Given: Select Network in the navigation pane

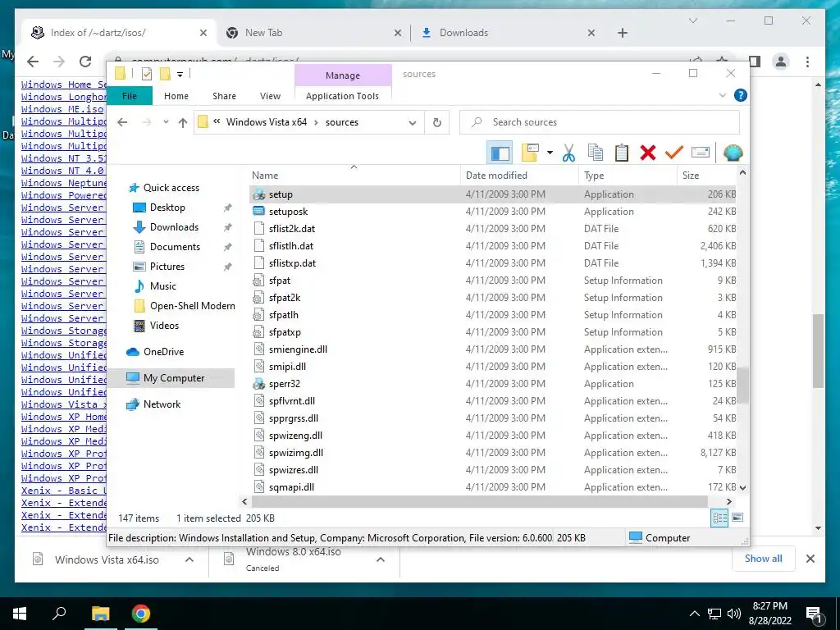Looking at the screenshot, I should point(162,404).
